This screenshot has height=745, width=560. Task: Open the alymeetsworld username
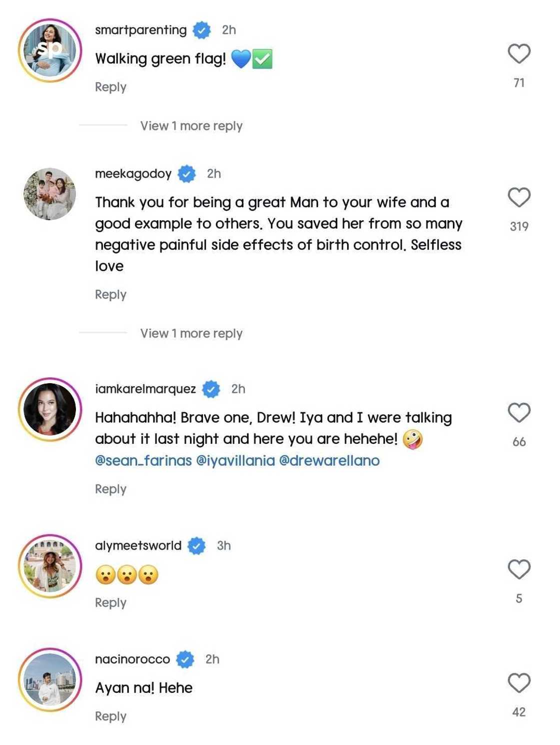coord(138,546)
